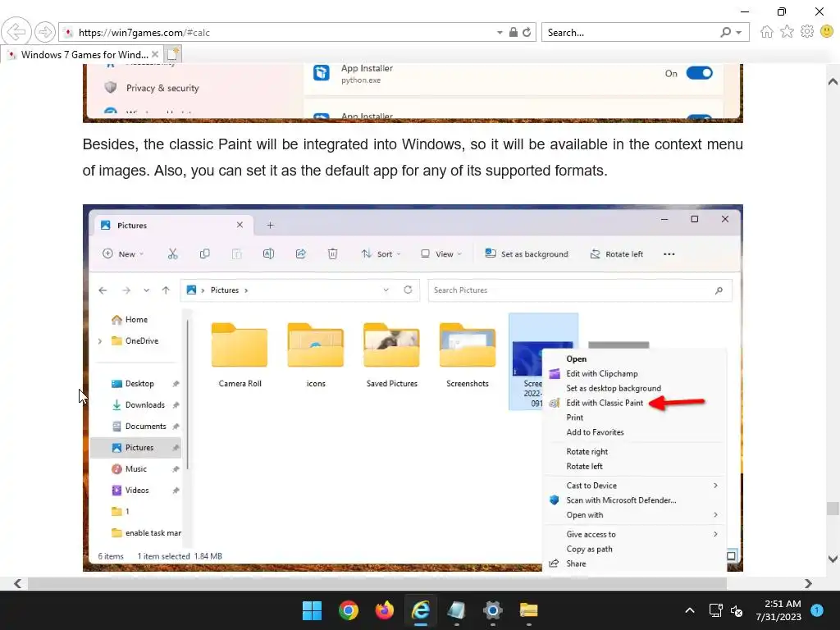The height and width of the screenshot is (630, 840).
Task: Click inside the browser Search field
Action: [x=630, y=32]
